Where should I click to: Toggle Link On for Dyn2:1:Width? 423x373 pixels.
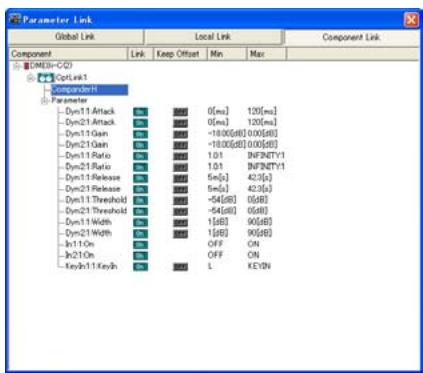140,233
